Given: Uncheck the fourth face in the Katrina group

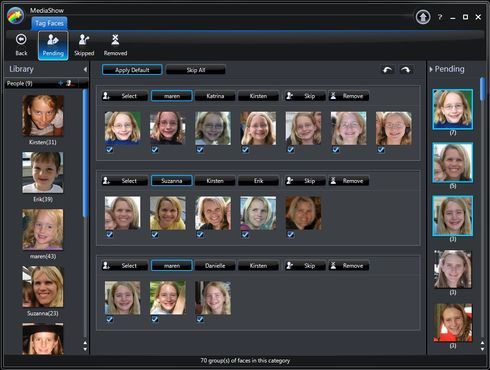Looking at the screenshot, I should point(245,150).
